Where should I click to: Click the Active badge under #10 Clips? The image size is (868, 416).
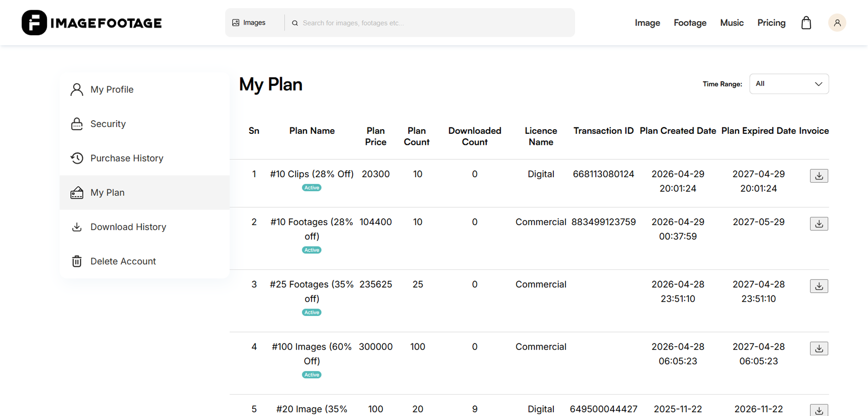pyautogui.click(x=312, y=188)
